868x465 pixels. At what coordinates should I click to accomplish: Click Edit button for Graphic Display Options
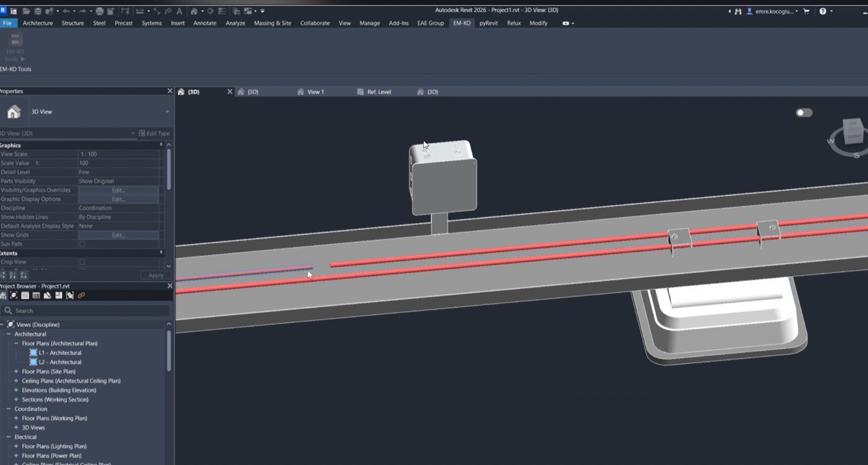click(x=118, y=199)
